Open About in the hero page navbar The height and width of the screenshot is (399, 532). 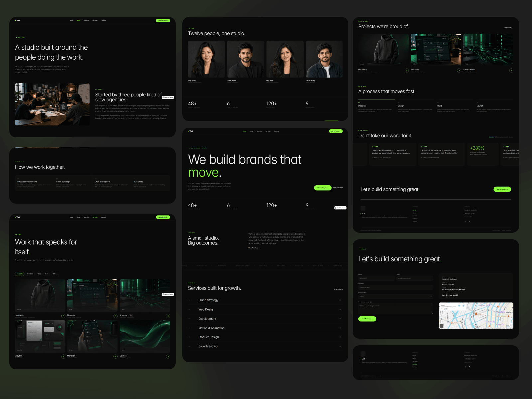(252, 131)
